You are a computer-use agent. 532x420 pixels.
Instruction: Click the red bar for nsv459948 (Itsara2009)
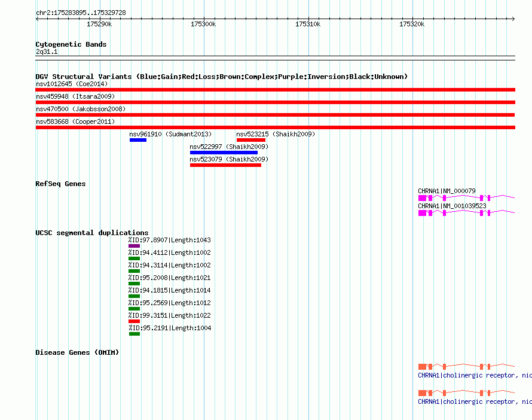point(275,102)
